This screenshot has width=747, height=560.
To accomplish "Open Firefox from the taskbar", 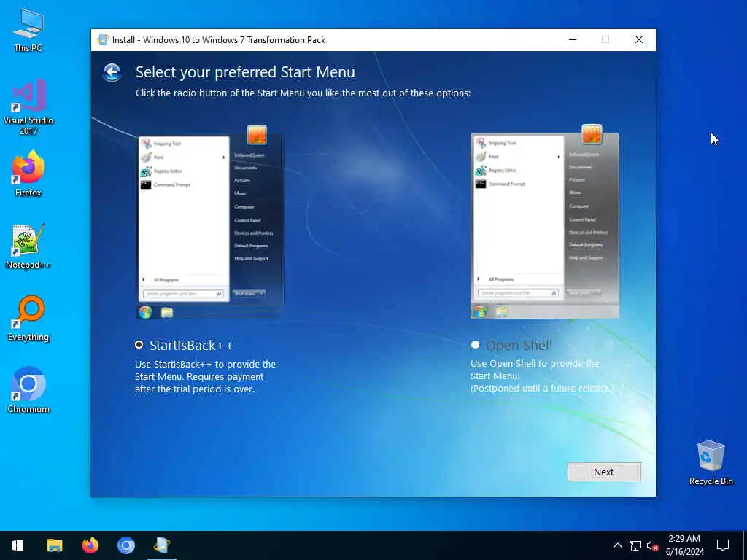I will click(90, 545).
